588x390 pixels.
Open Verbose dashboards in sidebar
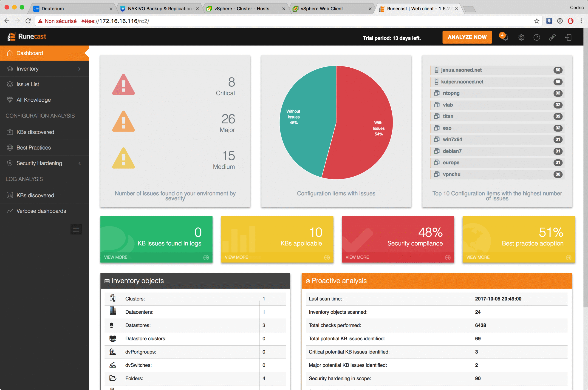point(41,211)
